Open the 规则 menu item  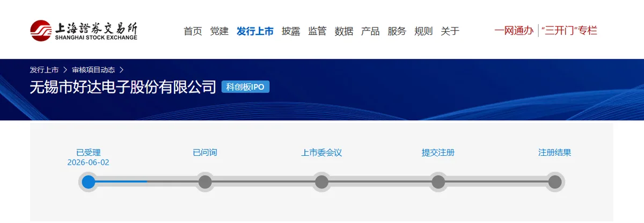(x=423, y=31)
